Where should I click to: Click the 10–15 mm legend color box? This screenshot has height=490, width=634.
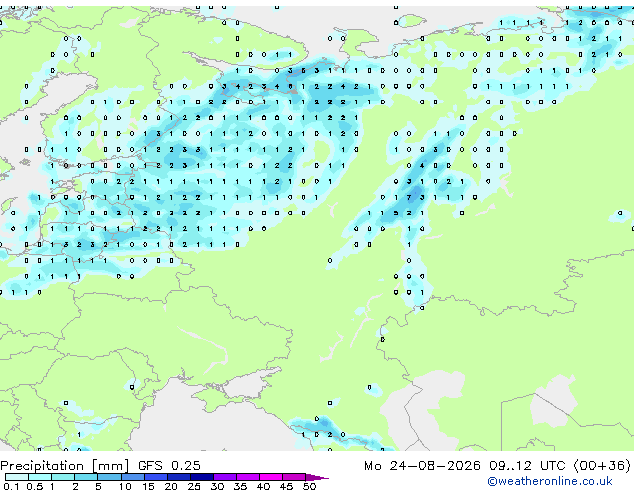click(x=132, y=477)
